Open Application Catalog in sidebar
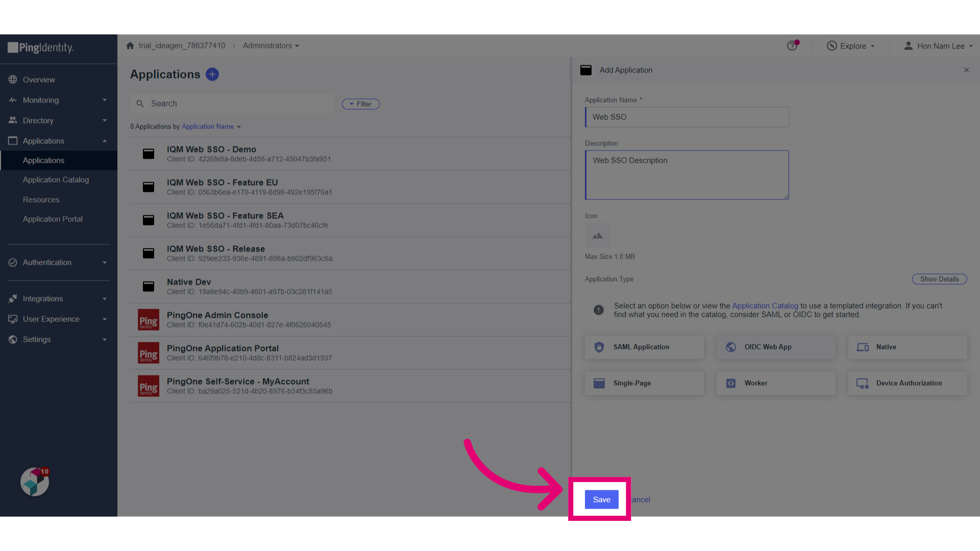The height and width of the screenshot is (551, 980). [56, 180]
